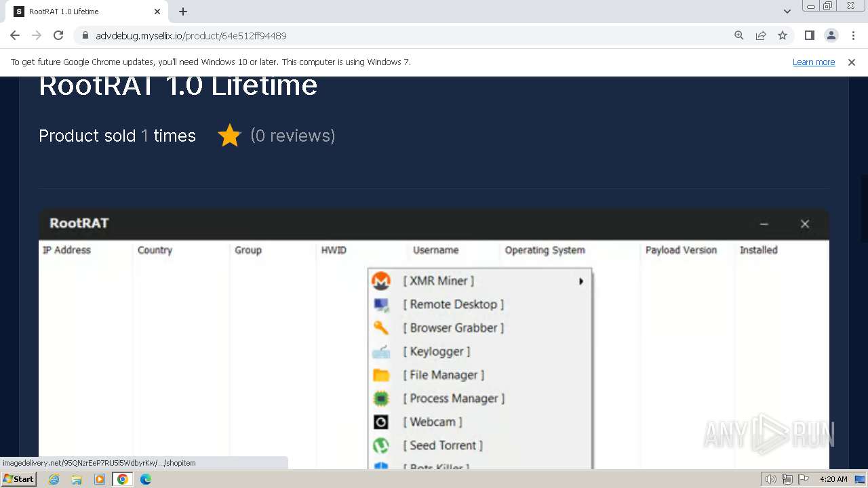Image resolution: width=868 pixels, height=488 pixels.
Task: Open the tab search chevron
Action: (x=787, y=12)
